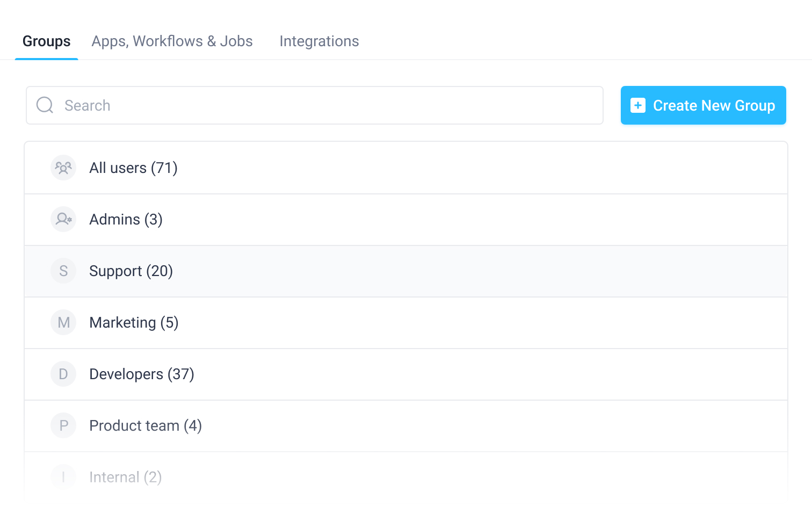Viewport: 812px width, 507px height.
Task: Open the Internal (2) group
Action: tap(125, 477)
